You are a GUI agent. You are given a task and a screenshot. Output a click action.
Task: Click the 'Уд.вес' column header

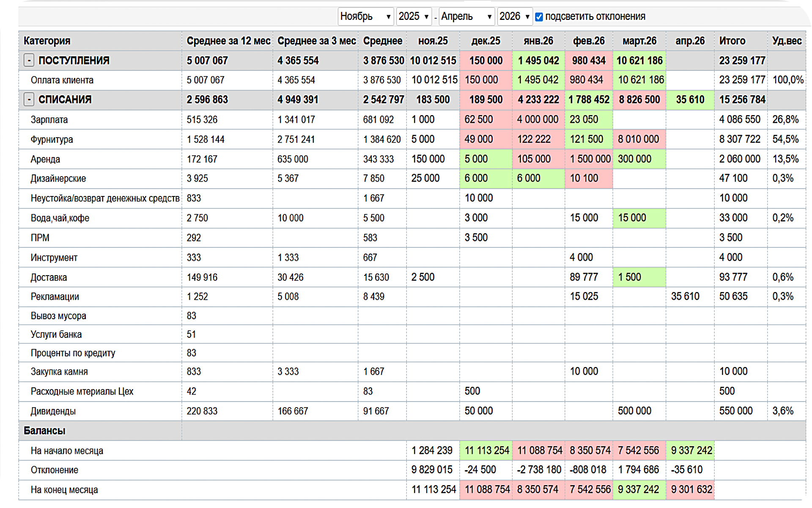[x=787, y=41]
